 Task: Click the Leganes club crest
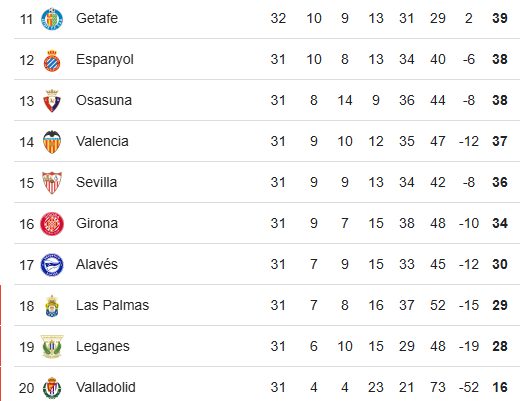pyautogui.click(x=52, y=347)
